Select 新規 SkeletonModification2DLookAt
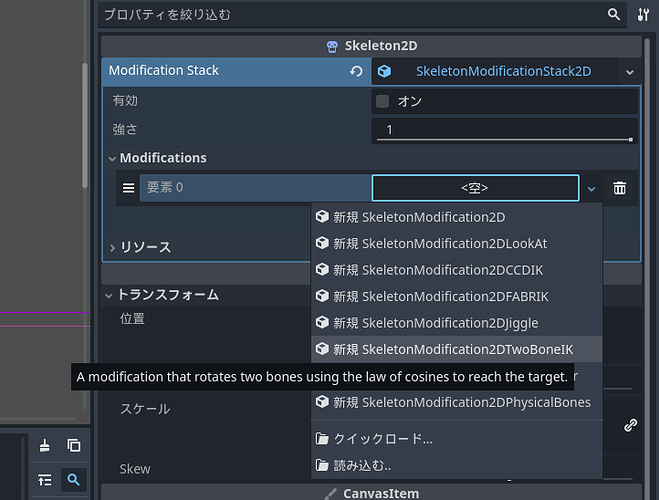This screenshot has height=500, width=659. 456,243
